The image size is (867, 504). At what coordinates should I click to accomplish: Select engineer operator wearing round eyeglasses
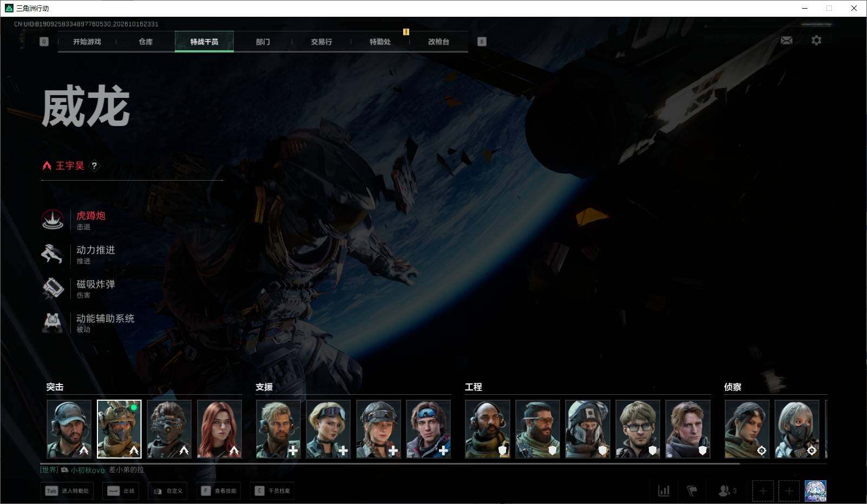click(x=638, y=429)
